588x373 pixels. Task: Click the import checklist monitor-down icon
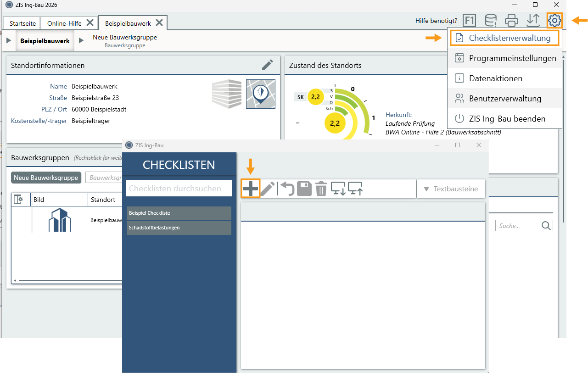338,189
